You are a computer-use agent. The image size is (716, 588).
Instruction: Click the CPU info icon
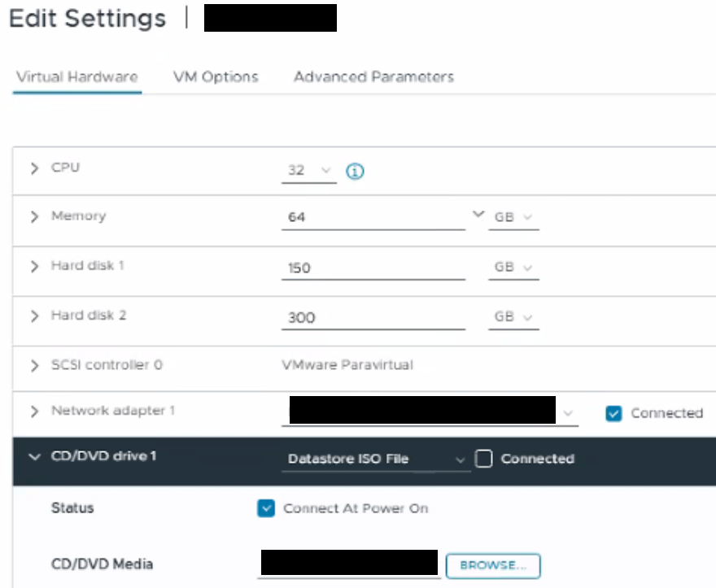click(354, 171)
